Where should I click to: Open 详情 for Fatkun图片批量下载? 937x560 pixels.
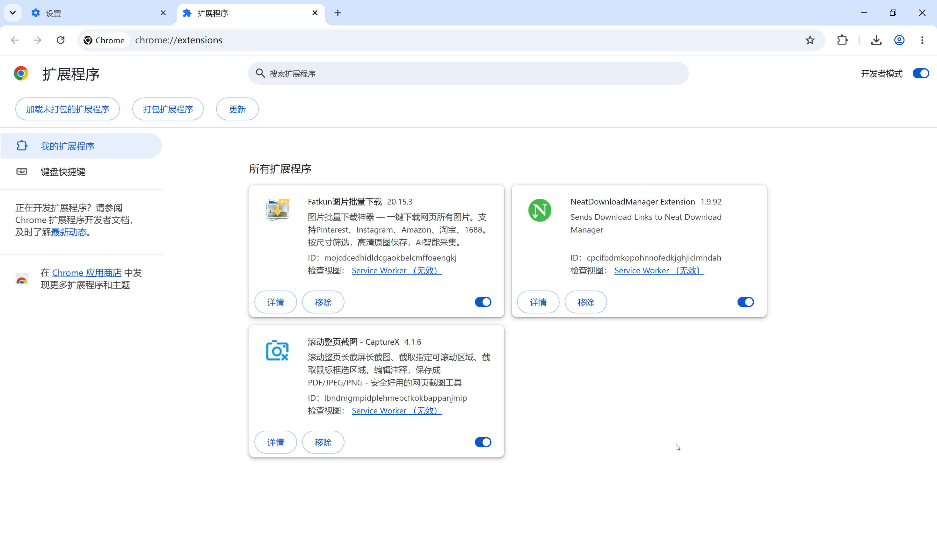pos(276,302)
